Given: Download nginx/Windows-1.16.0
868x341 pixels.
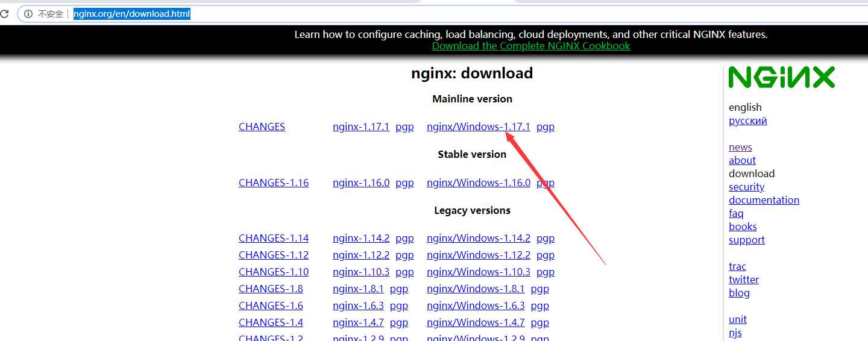Looking at the screenshot, I should point(479,183).
